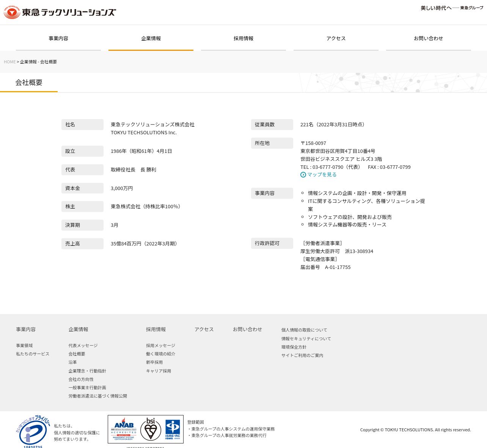Image resolution: width=487 pixels, height=448 pixels.
Task: Click footer heading 事業内容
Action: click(x=26, y=330)
